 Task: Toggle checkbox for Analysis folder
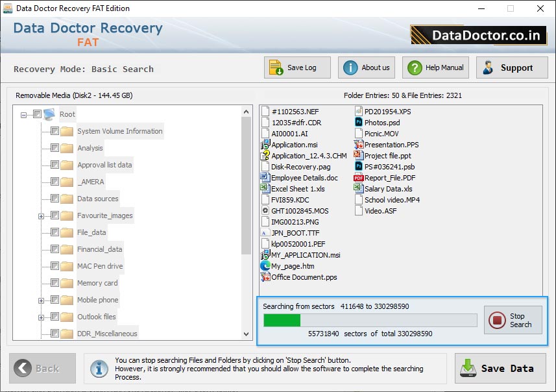coord(54,148)
